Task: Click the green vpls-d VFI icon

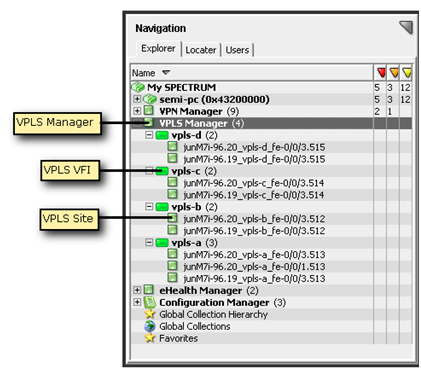Action: click(162, 135)
